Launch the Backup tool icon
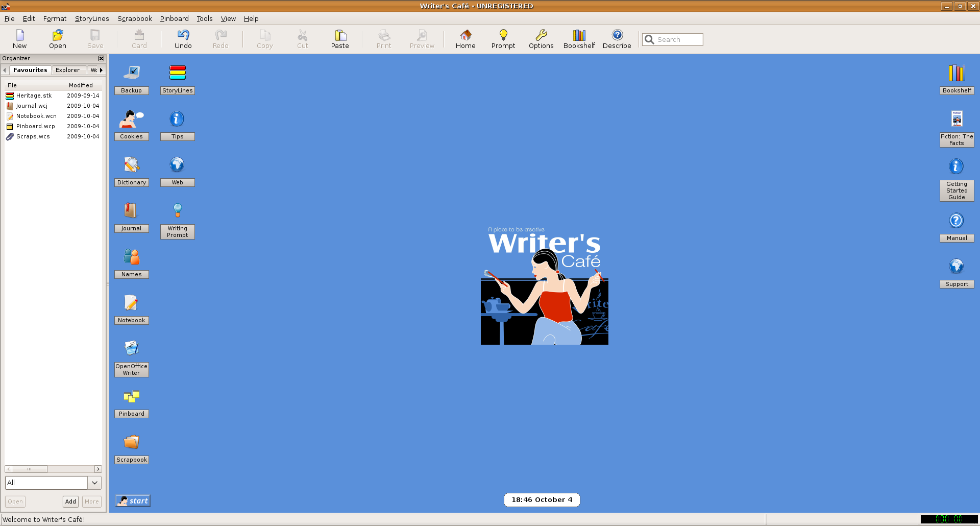This screenshot has height=526, width=980. 131,73
